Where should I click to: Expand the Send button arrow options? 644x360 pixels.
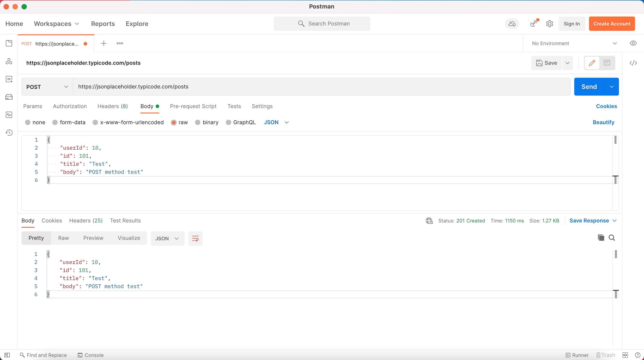[x=612, y=87]
